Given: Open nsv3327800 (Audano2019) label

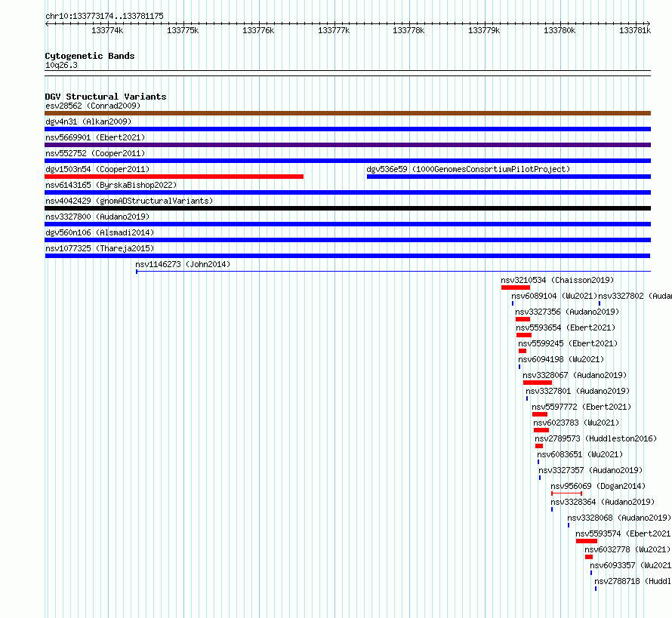Looking at the screenshot, I should click(97, 217).
